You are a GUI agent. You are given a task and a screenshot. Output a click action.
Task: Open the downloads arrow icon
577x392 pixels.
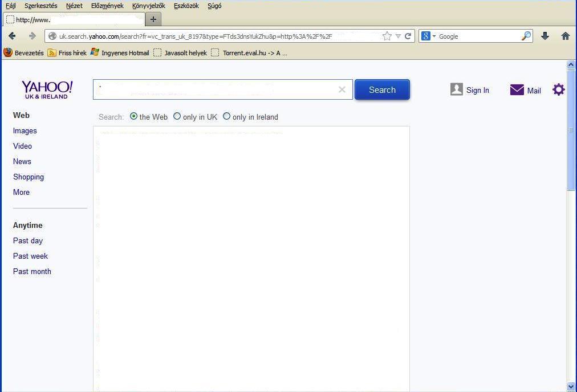click(545, 36)
